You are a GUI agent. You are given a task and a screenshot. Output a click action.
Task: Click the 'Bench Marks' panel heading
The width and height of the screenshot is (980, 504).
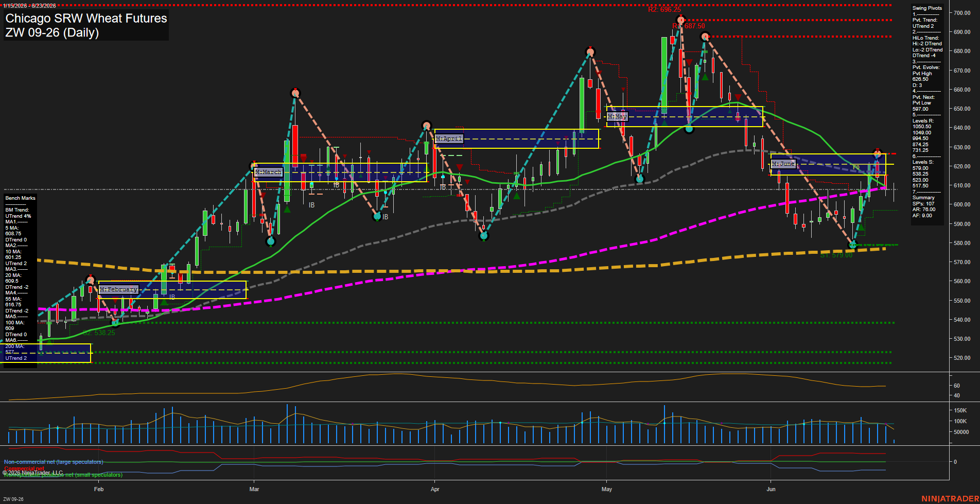(x=21, y=198)
